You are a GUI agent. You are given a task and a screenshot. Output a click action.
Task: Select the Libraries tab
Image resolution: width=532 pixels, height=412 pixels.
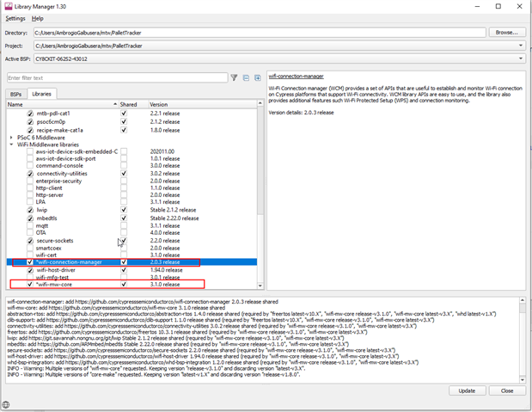point(41,94)
